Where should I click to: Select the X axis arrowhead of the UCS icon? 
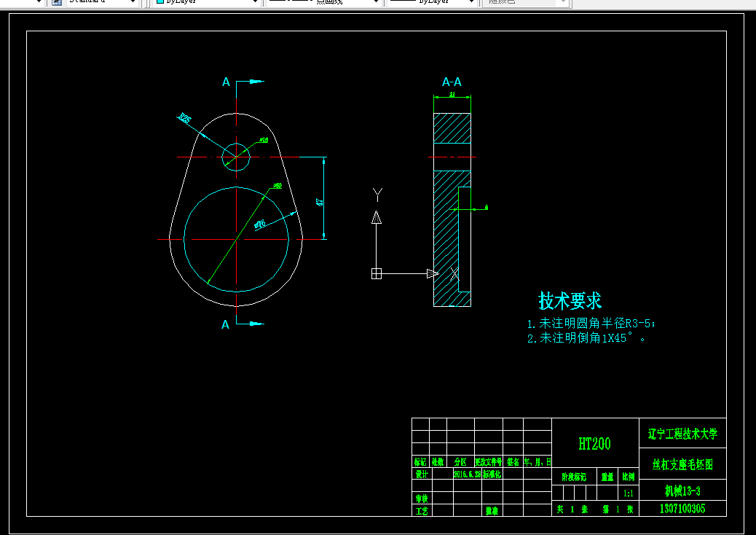tap(433, 273)
